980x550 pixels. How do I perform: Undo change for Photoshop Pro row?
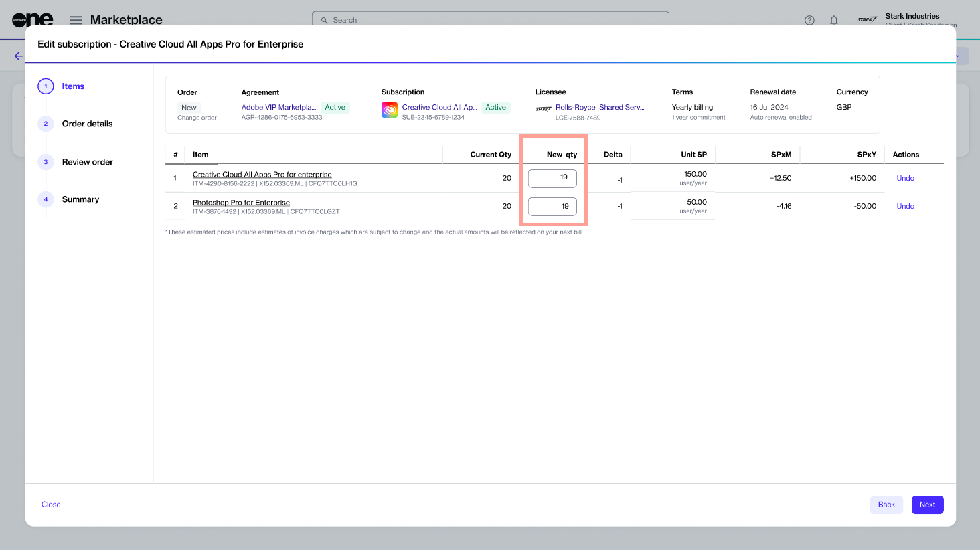905,206
